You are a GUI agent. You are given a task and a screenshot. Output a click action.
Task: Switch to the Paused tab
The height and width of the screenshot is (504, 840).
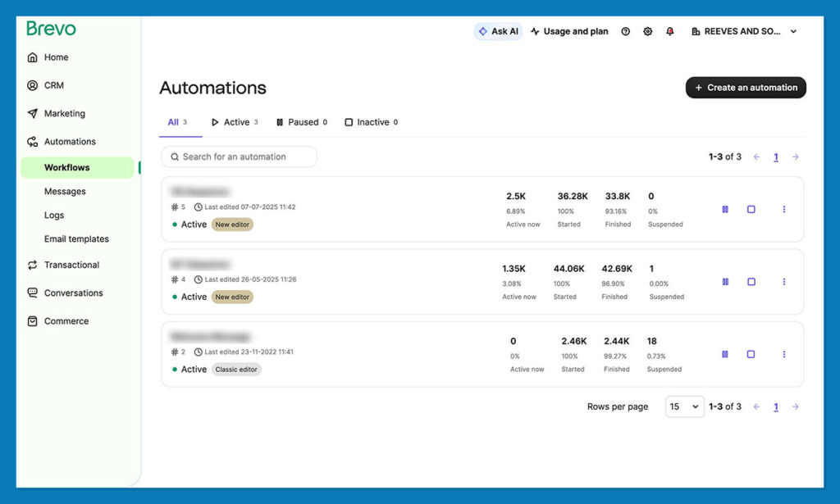tap(301, 121)
